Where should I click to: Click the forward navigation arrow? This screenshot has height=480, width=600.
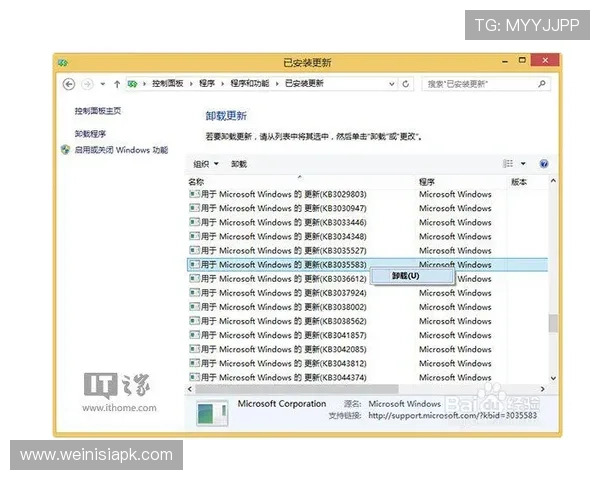pos(88,84)
